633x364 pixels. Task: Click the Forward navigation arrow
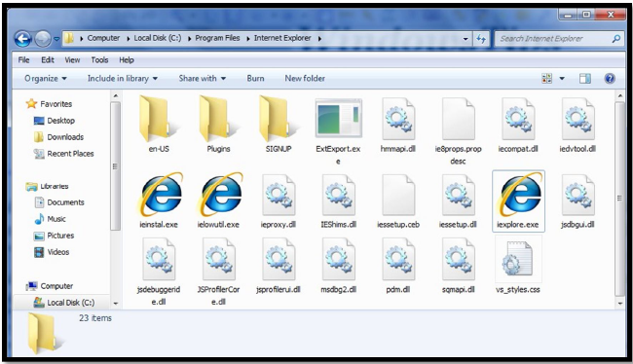click(43, 39)
